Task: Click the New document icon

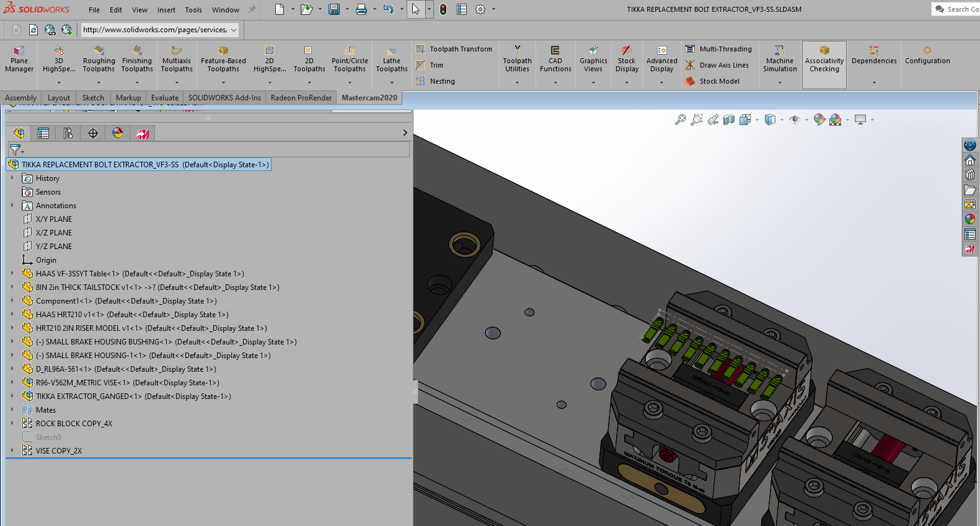Action: click(280, 9)
